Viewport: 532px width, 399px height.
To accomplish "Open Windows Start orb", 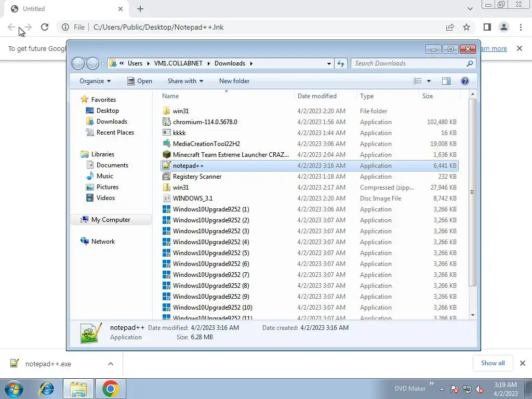I will [14, 389].
